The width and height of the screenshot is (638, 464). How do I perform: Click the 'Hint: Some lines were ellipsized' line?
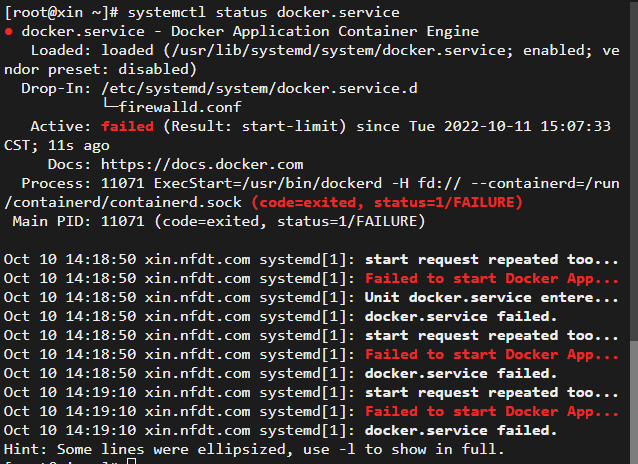[x=254, y=449]
